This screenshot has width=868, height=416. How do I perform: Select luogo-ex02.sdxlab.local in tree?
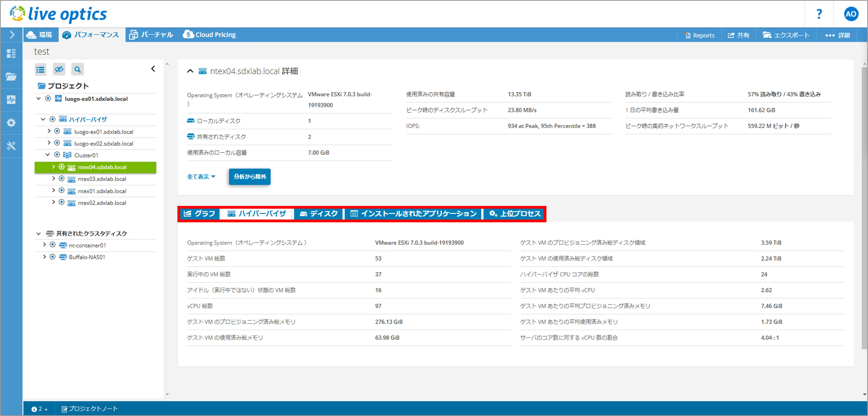coord(103,143)
